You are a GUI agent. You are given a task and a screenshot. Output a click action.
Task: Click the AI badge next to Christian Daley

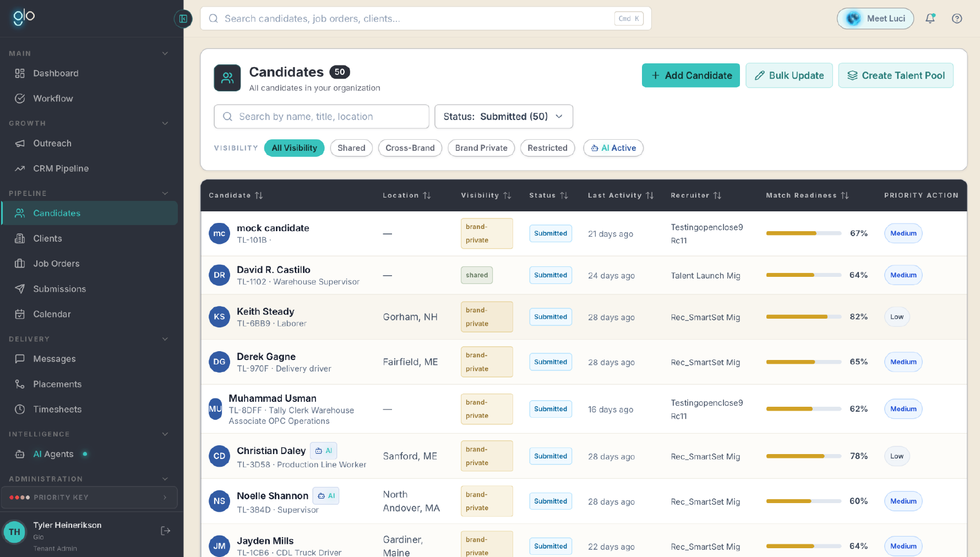324,451
